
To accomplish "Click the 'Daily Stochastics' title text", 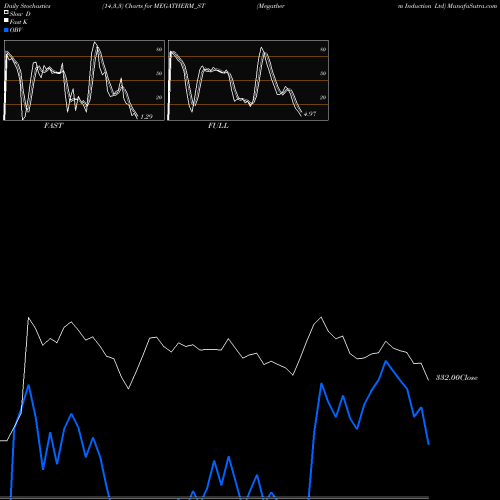I will click(x=27, y=6).
